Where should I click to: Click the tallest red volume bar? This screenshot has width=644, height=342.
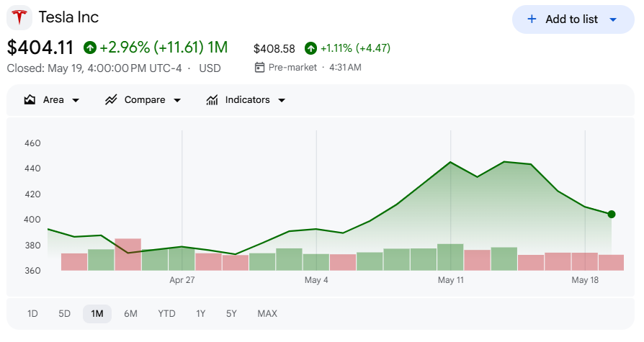pyautogui.click(x=128, y=255)
